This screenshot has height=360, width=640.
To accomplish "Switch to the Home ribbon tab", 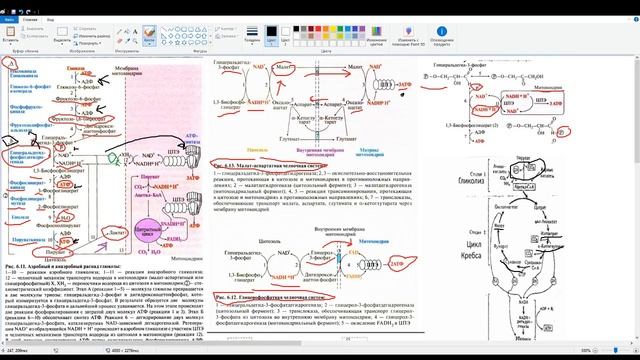I will pos(30,20).
